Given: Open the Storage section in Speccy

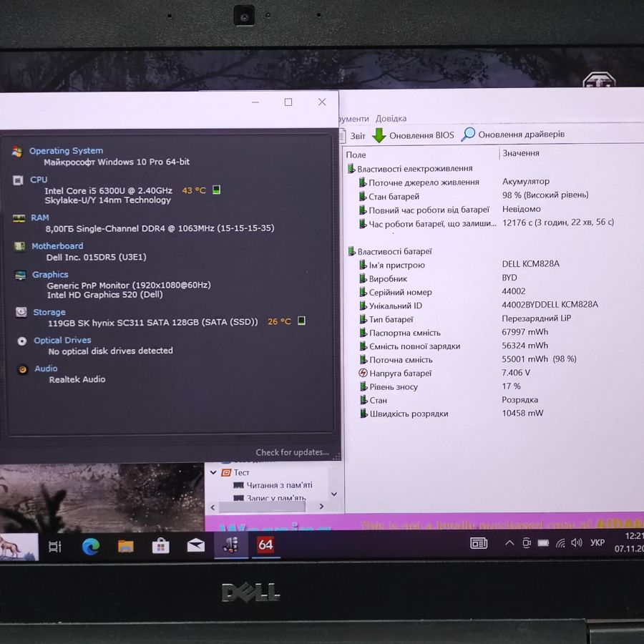Looking at the screenshot, I should (49, 312).
